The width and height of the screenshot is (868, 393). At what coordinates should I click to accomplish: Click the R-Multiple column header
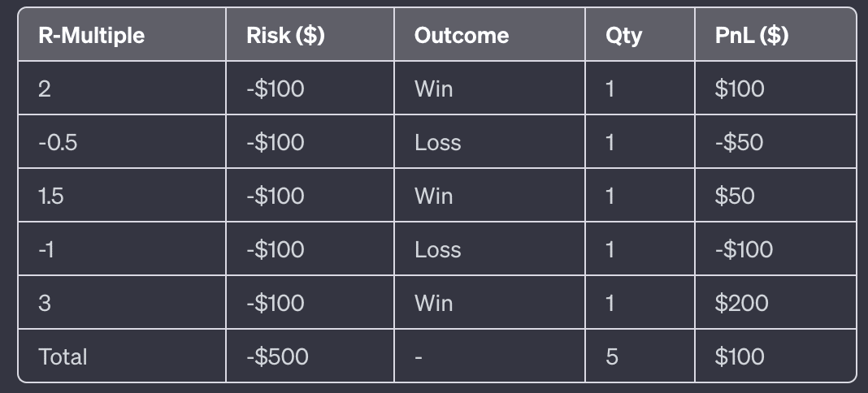[x=91, y=36]
